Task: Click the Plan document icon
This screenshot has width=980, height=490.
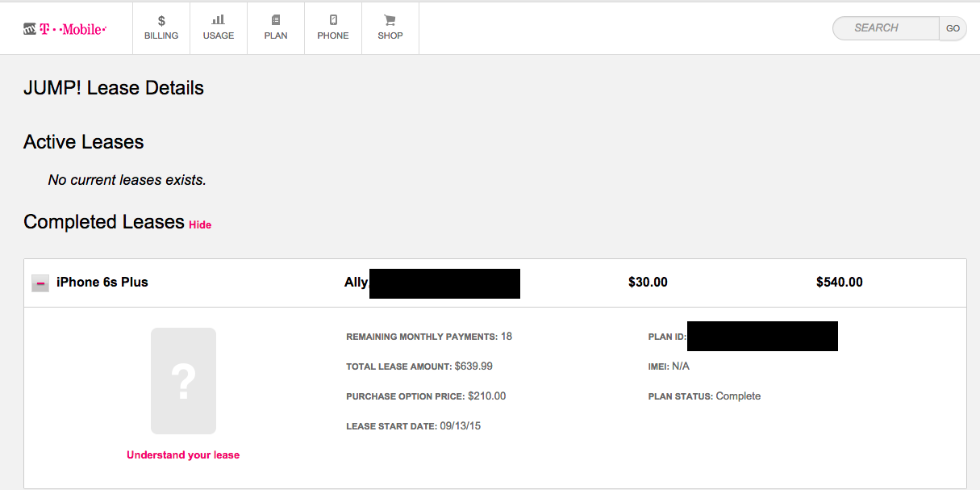Action: (276, 20)
